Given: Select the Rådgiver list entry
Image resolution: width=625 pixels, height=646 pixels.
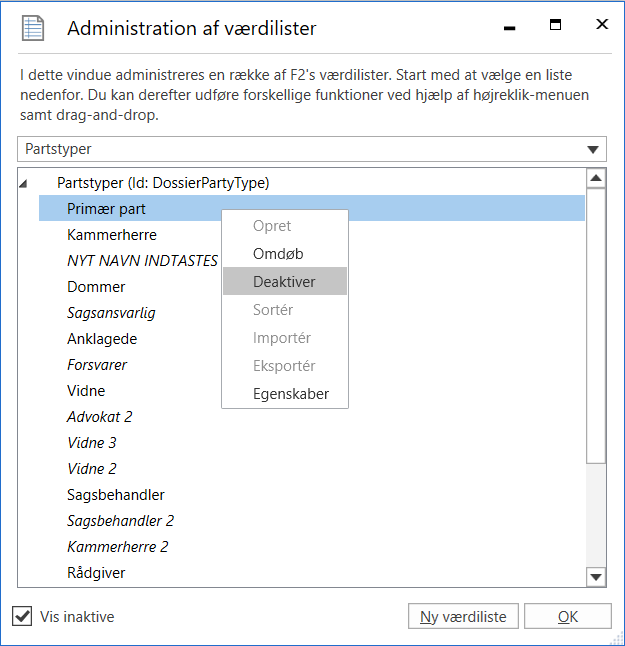Looking at the screenshot, I should pos(96,573).
